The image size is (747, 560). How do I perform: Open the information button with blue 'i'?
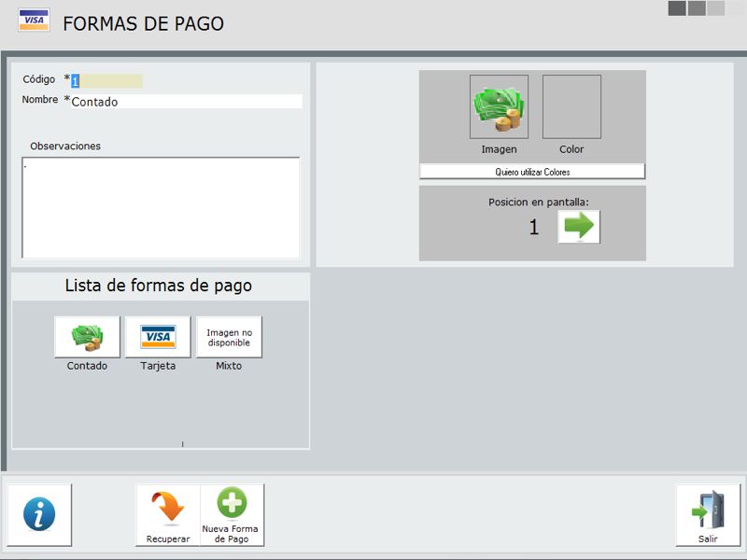point(39,514)
